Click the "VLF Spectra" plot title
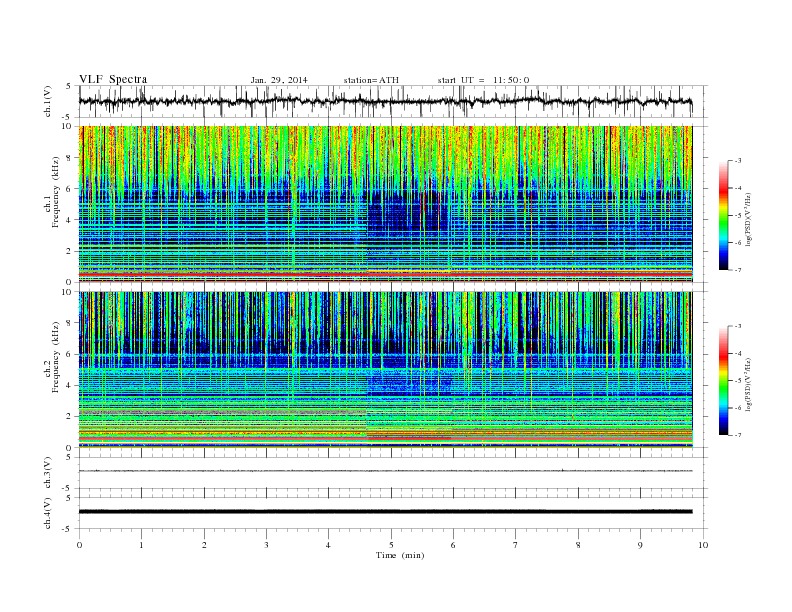 tap(113, 79)
